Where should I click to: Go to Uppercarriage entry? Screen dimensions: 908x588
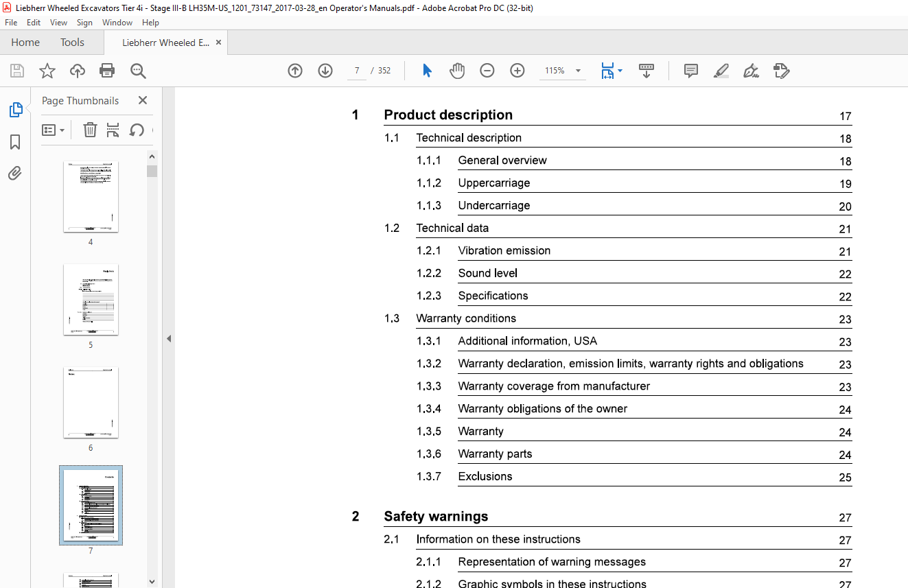point(494,183)
